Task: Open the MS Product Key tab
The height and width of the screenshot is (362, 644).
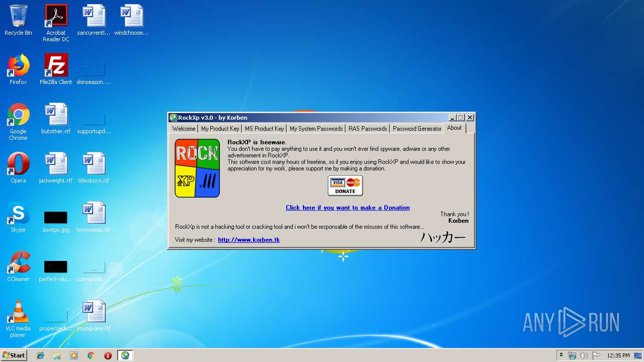Action: pyautogui.click(x=264, y=129)
